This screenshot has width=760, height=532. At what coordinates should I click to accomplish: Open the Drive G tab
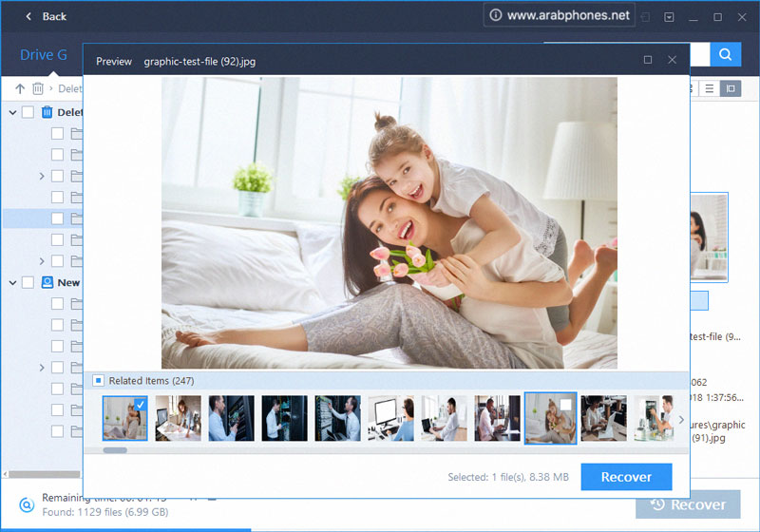point(44,55)
